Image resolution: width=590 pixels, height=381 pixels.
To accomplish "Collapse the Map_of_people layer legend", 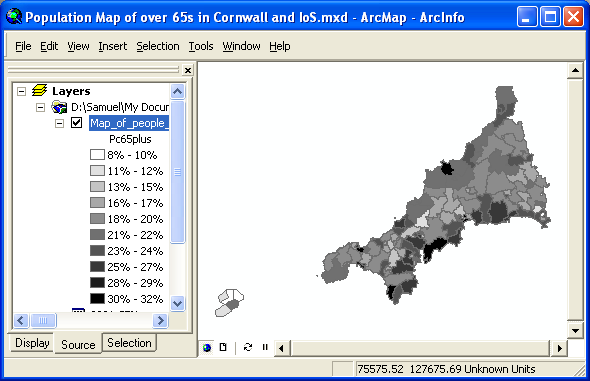I will (59, 123).
